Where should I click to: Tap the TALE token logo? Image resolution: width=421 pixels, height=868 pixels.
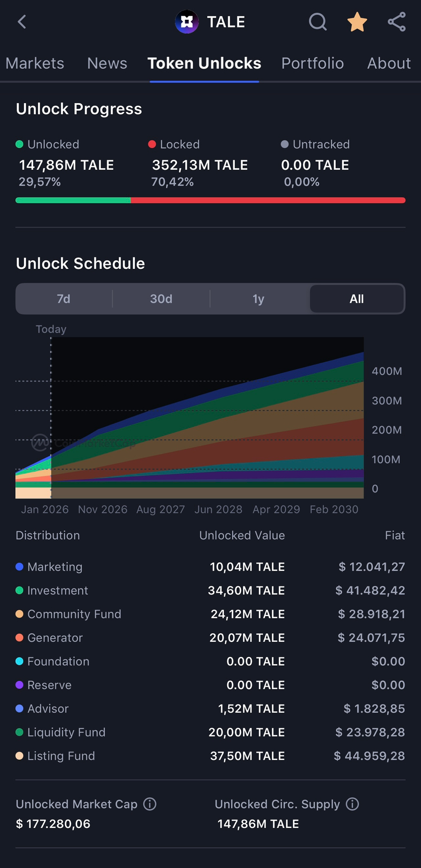(187, 22)
